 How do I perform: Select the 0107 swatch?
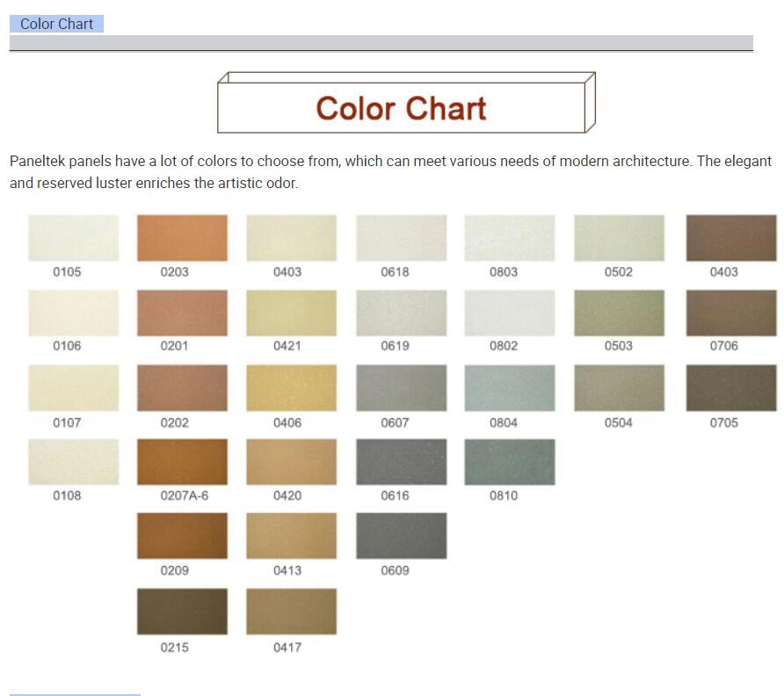tap(74, 388)
